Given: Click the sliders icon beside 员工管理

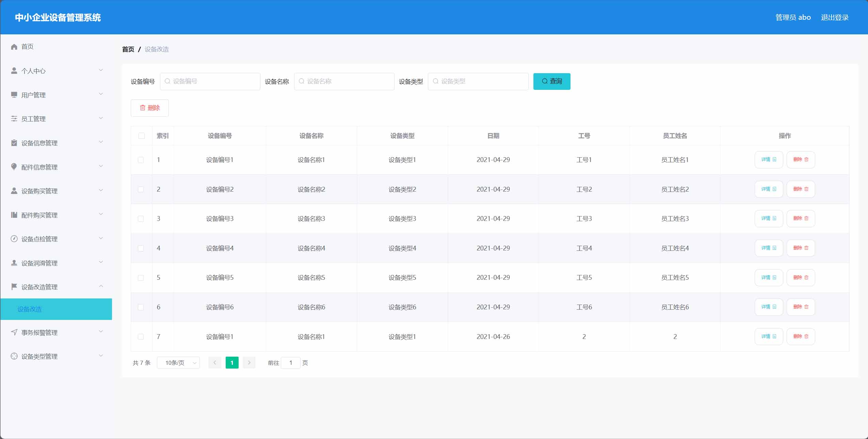Looking at the screenshot, I should (x=14, y=118).
